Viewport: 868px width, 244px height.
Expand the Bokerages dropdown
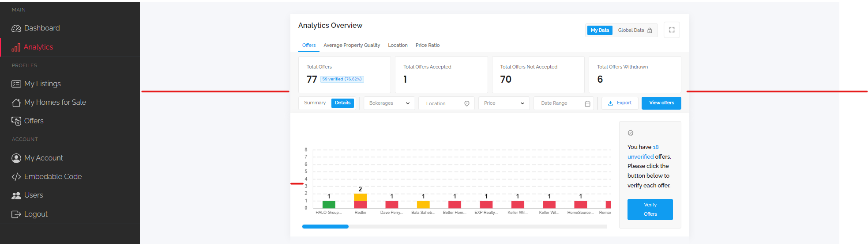(389, 103)
